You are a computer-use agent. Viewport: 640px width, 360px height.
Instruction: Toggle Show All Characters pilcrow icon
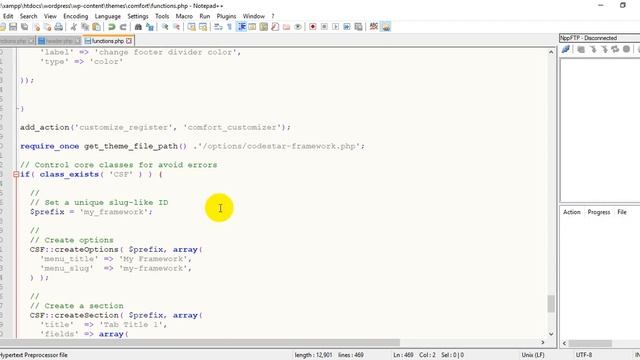(x=229, y=27)
